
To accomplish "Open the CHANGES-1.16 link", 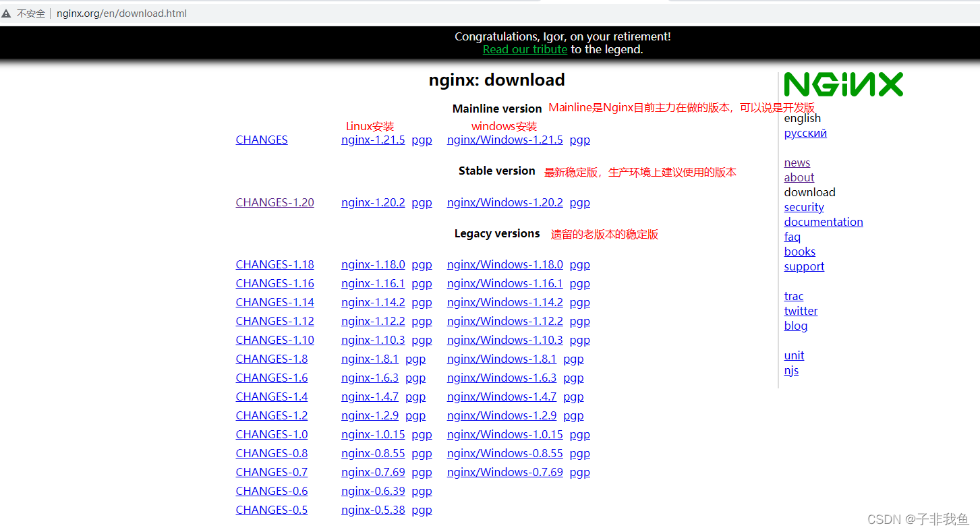I will (275, 283).
